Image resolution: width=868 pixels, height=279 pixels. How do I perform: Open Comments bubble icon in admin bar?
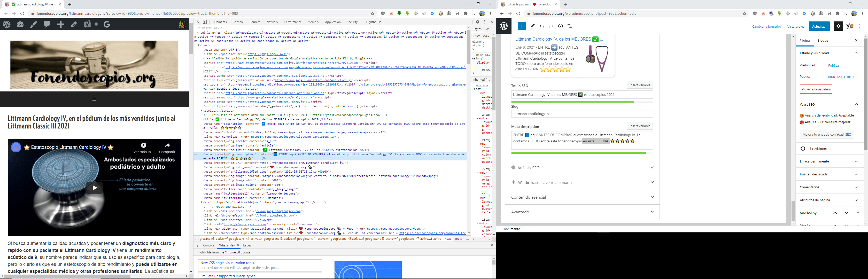(47, 24)
